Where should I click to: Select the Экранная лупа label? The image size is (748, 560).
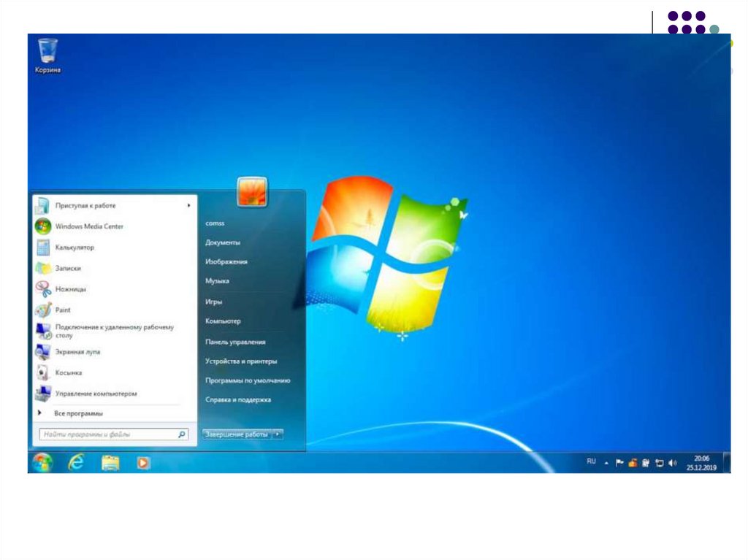click(x=77, y=352)
